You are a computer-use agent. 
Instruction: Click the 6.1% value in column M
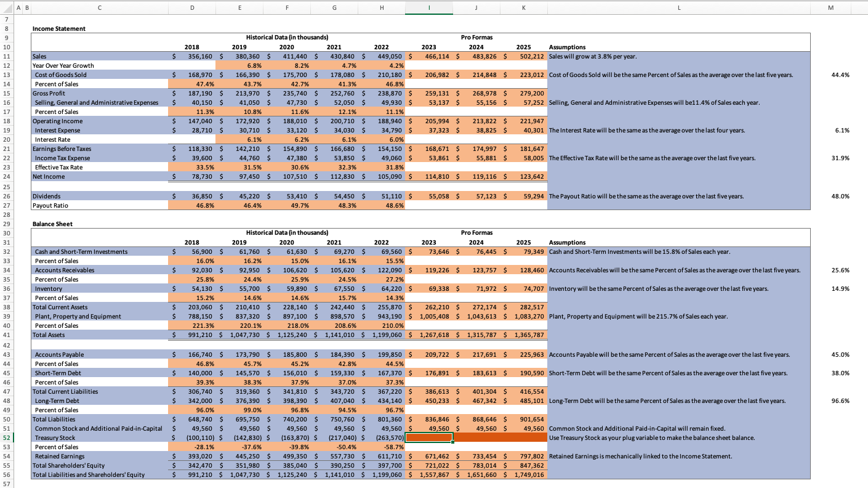tap(842, 130)
